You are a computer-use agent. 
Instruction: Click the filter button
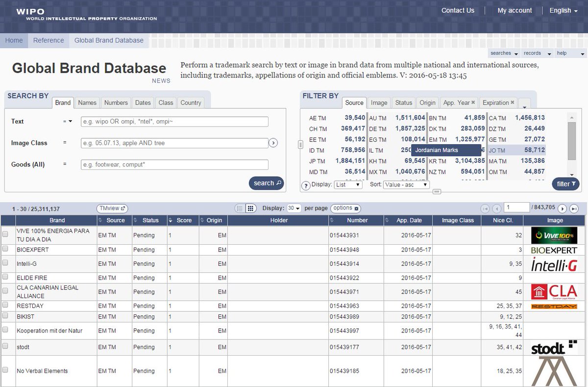click(566, 184)
